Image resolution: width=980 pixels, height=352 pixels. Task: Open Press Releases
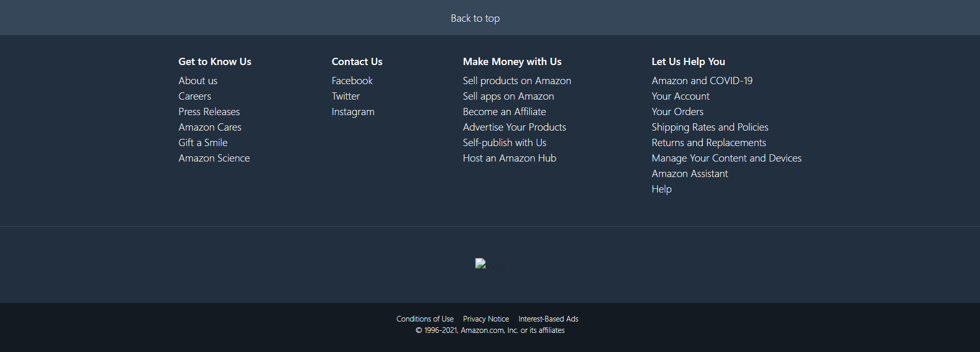208,111
